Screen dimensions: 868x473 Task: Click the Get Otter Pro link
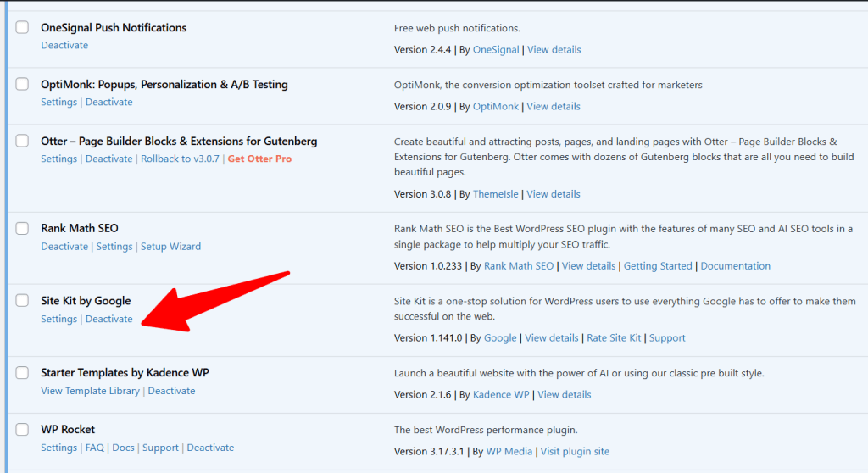259,159
